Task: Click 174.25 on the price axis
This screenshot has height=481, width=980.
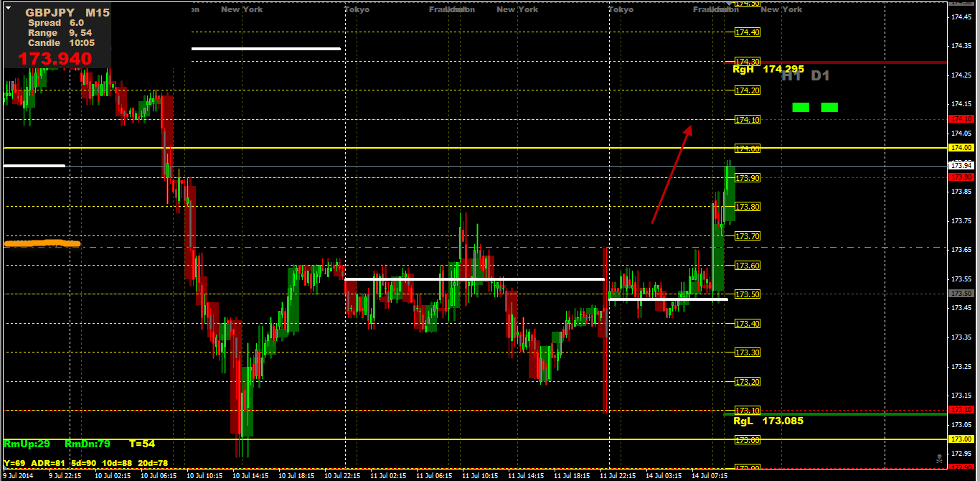Action: [x=961, y=75]
